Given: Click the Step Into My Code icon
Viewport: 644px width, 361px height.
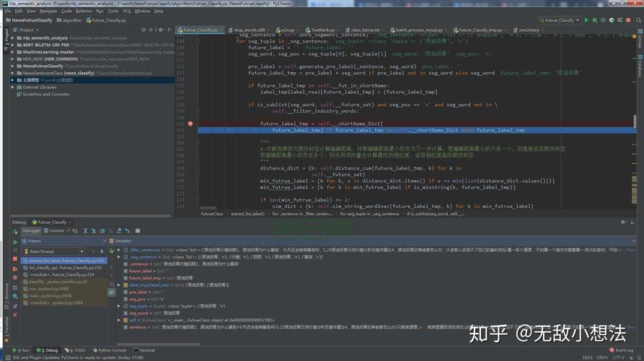Looking at the screenshot, I should coord(102,231).
